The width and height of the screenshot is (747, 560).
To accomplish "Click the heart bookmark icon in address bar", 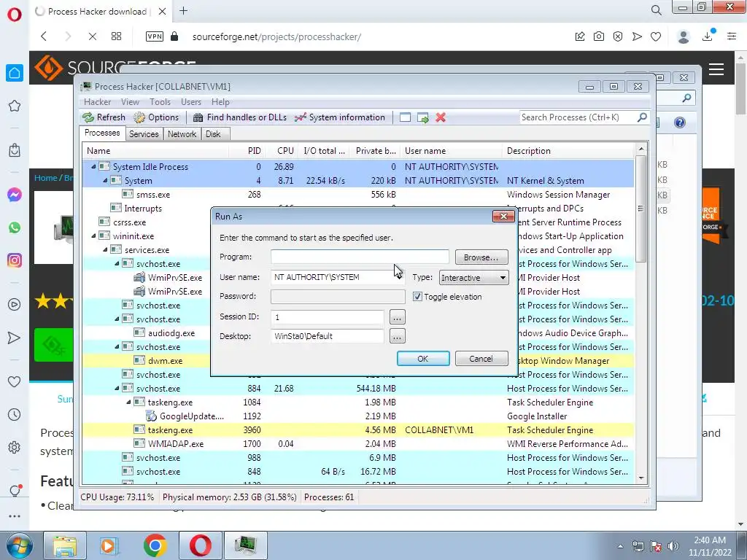I will tap(656, 36).
